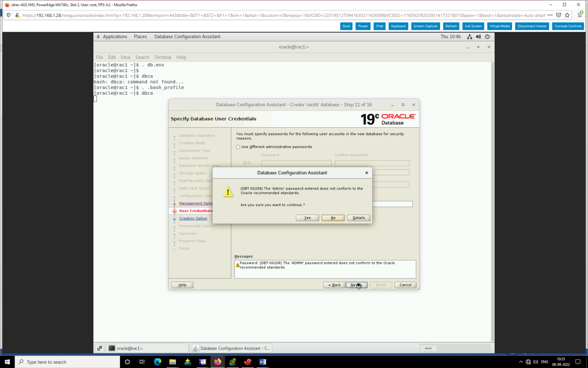Image resolution: width=588 pixels, height=368 pixels.
Task: Click the GNOME network status icon
Action: click(470, 37)
